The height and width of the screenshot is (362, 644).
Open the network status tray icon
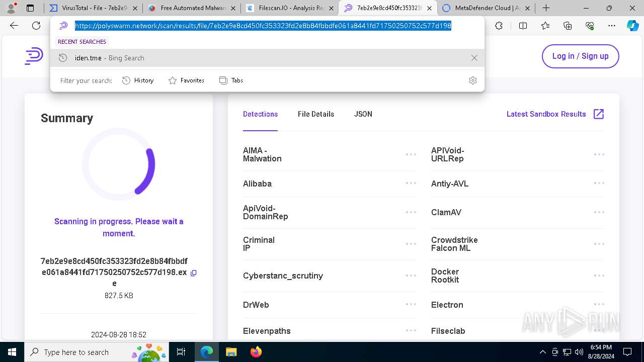click(567, 352)
